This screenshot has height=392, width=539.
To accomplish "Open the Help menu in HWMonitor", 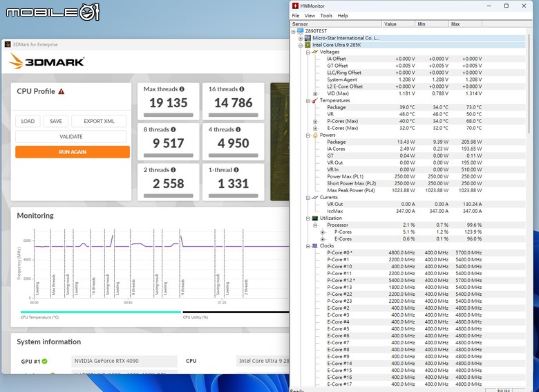I will pos(342,15).
